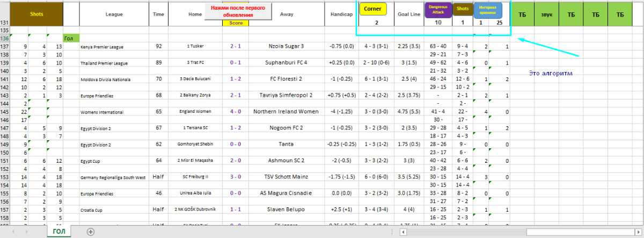Select the Home column header
The height and width of the screenshot is (238, 644).
195,15
